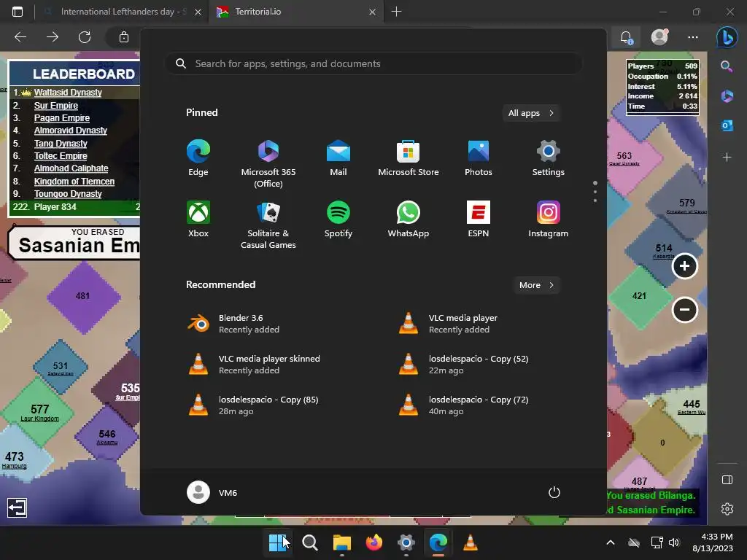Click the Windows Start button on taskbar
747x560 pixels.
point(278,542)
